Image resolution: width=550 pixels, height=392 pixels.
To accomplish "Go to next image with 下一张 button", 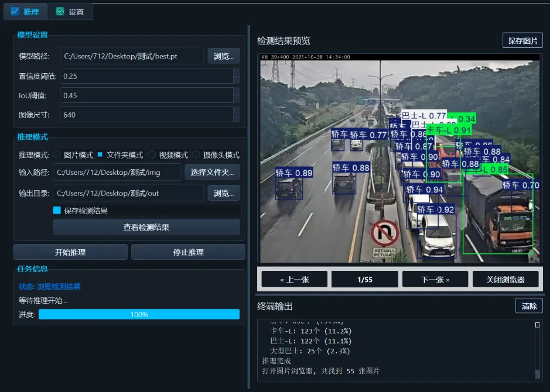I will click(x=435, y=279).
